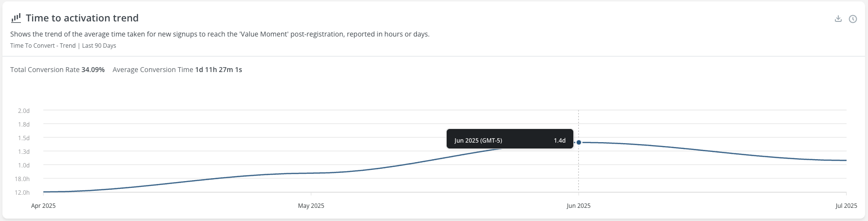Select the highlighted Jun 2025 data point

(579, 142)
